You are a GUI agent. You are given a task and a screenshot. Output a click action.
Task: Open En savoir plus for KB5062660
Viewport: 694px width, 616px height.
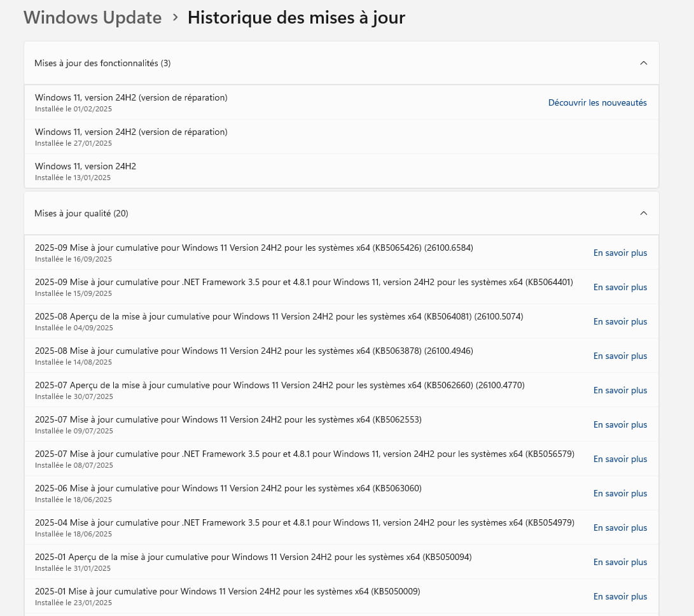(x=620, y=390)
